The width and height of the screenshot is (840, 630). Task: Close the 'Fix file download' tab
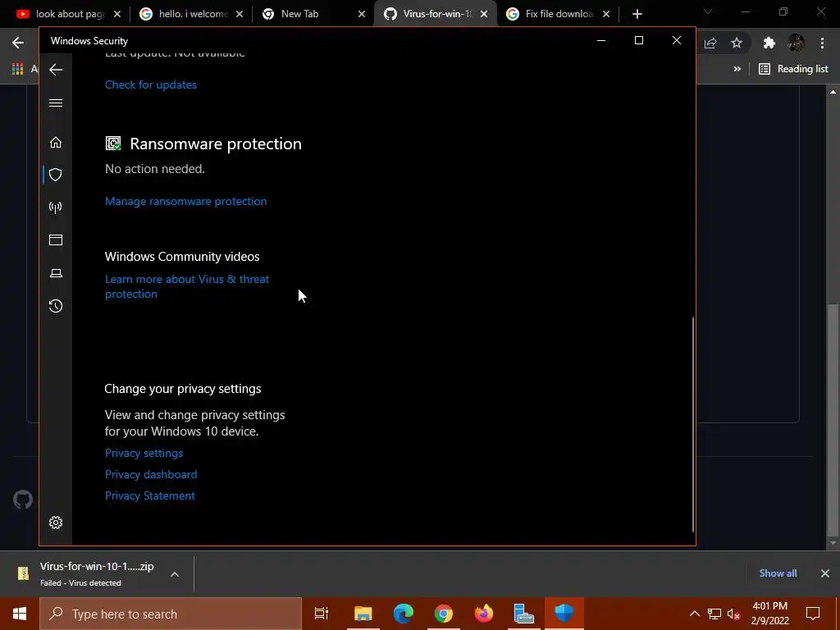tap(606, 15)
